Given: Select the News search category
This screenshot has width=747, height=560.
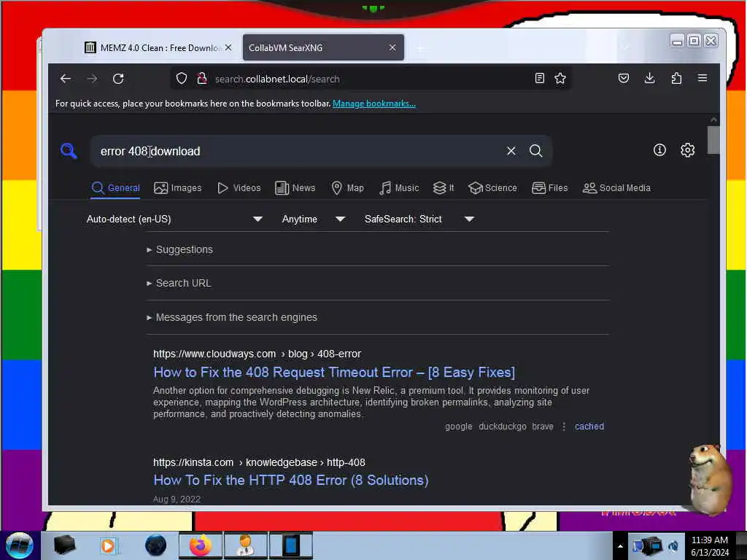Looking at the screenshot, I should [295, 187].
